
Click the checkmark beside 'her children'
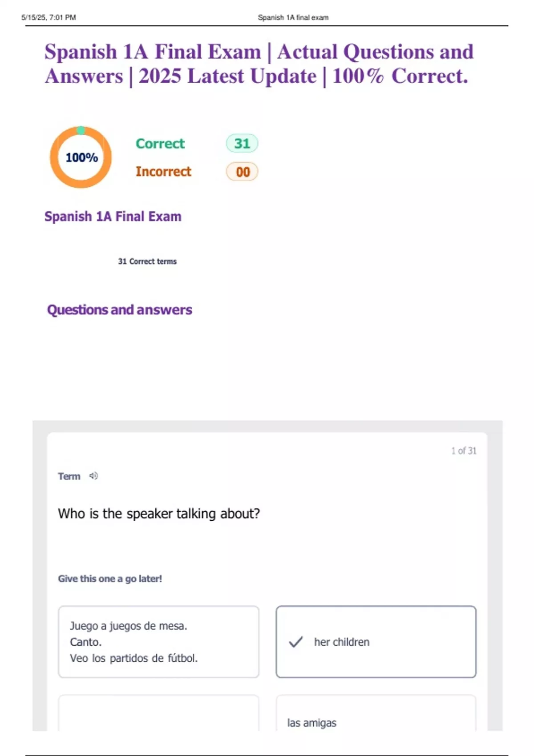pyautogui.click(x=296, y=642)
